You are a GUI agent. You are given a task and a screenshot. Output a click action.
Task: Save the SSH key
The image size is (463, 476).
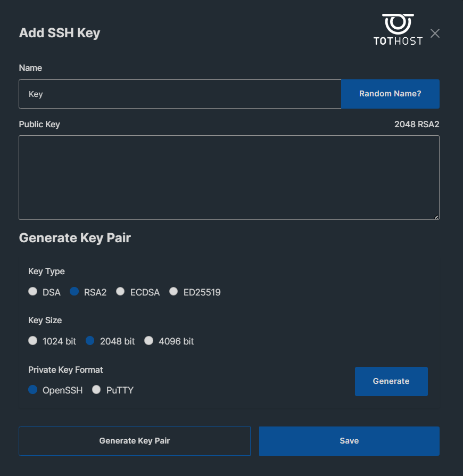(349, 441)
